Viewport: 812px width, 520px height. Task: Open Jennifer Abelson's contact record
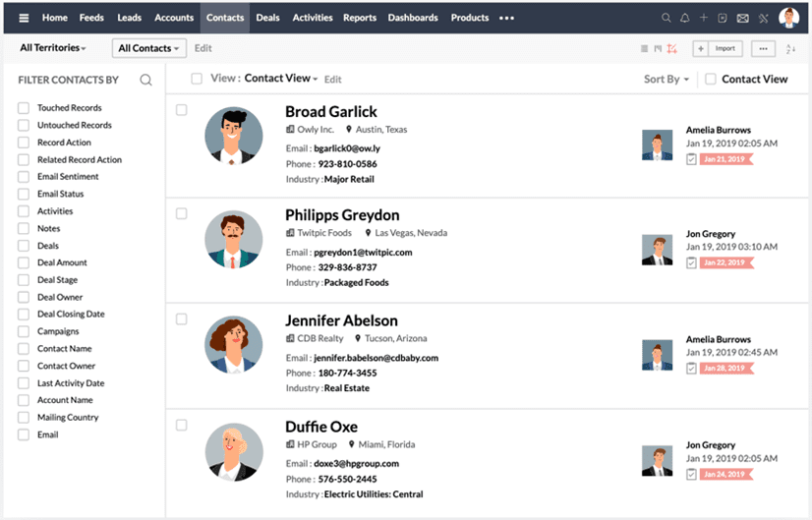click(x=341, y=320)
